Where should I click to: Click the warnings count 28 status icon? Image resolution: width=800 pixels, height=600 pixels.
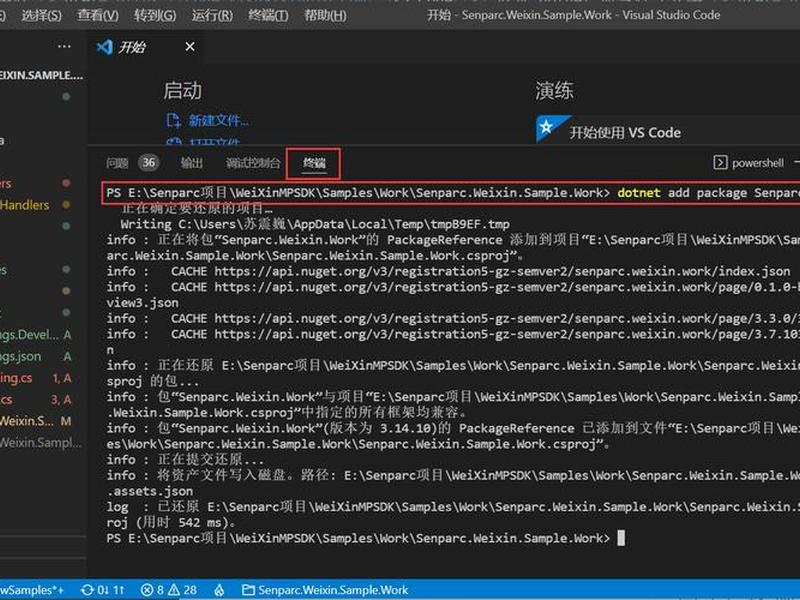[183, 590]
